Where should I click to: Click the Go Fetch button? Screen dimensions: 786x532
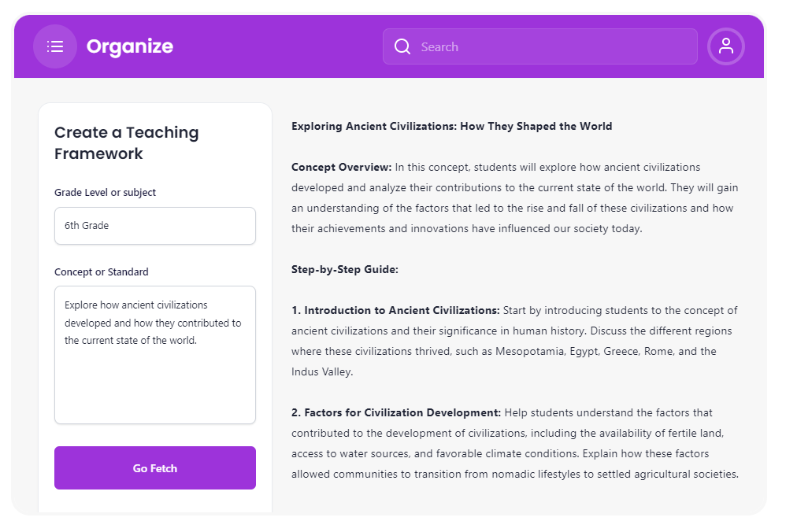[155, 468]
